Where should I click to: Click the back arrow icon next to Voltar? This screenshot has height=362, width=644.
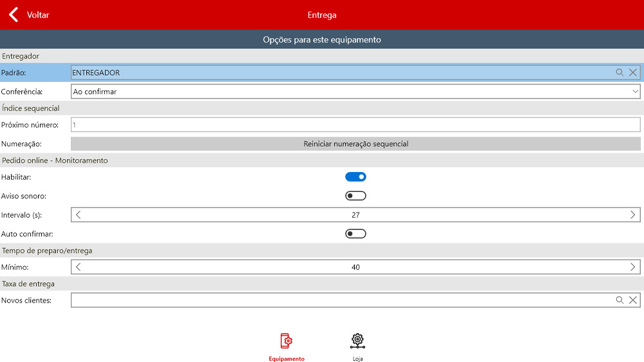pos(14,15)
